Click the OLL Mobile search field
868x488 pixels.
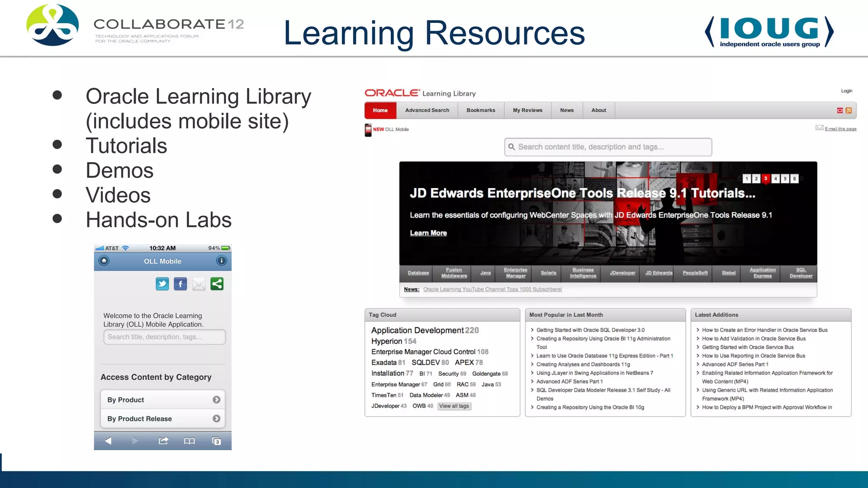[x=164, y=337]
